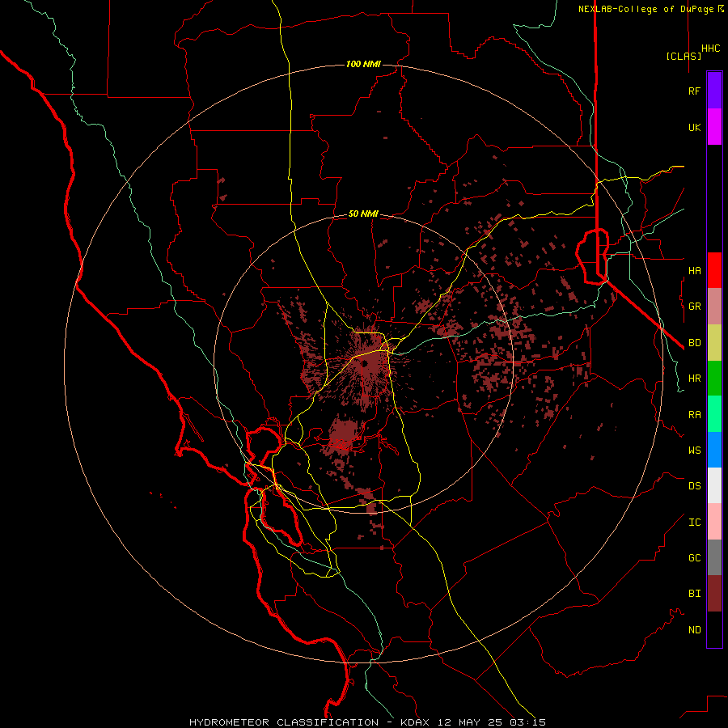
Task: Click the BI legend label
Action: pos(694,594)
